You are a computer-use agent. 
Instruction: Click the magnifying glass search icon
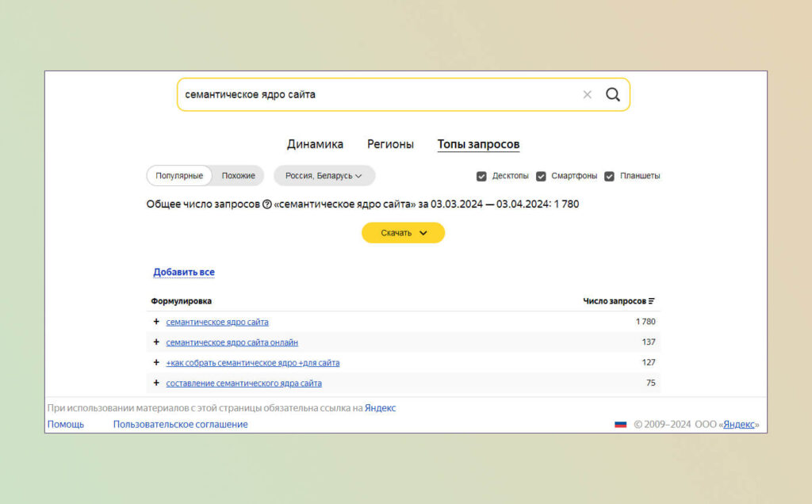(613, 94)
